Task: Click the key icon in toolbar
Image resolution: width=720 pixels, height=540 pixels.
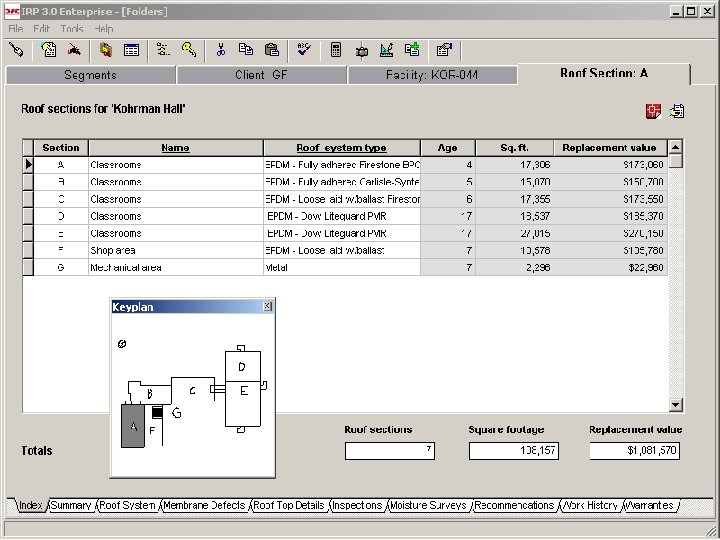Action: point(188,49)
